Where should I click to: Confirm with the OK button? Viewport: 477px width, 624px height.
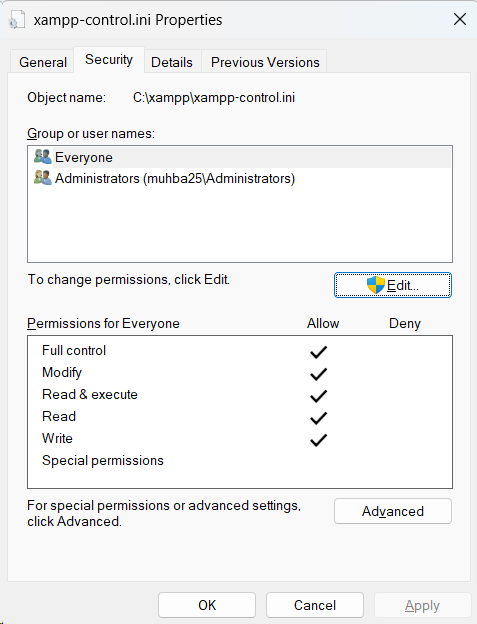click(x=207, y=605)
